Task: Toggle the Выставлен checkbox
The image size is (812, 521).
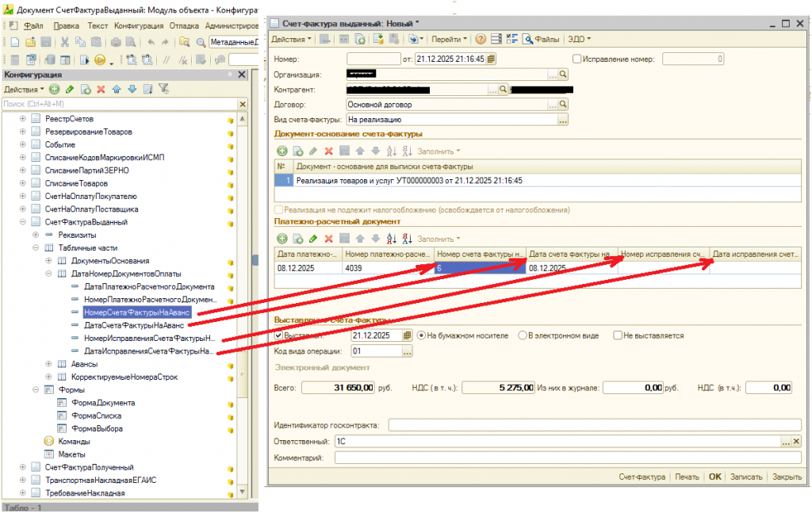Action: (278, 335)
